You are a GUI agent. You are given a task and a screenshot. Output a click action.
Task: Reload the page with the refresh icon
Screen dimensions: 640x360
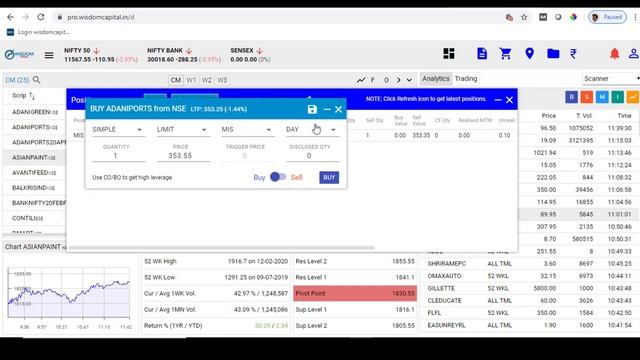(41, 17)
